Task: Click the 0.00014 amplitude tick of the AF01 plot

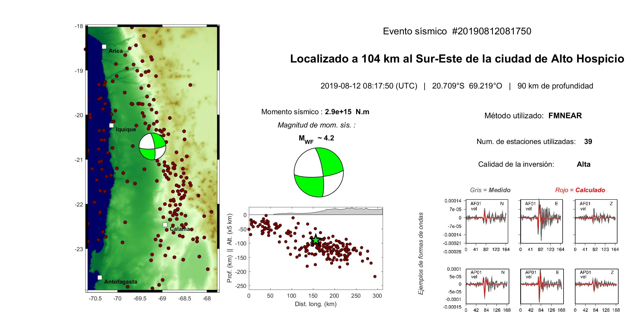Action: pos(453,201)
